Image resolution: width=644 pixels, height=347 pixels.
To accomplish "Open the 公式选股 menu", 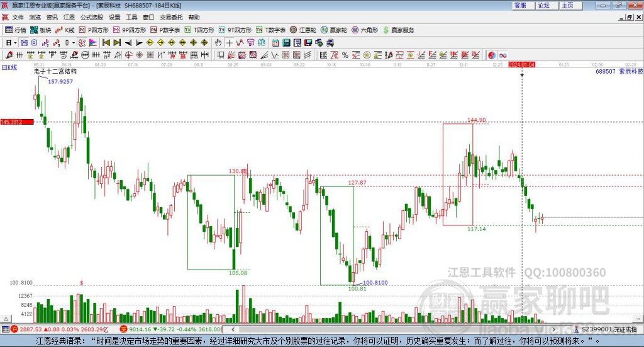I will tap(92, 17).
